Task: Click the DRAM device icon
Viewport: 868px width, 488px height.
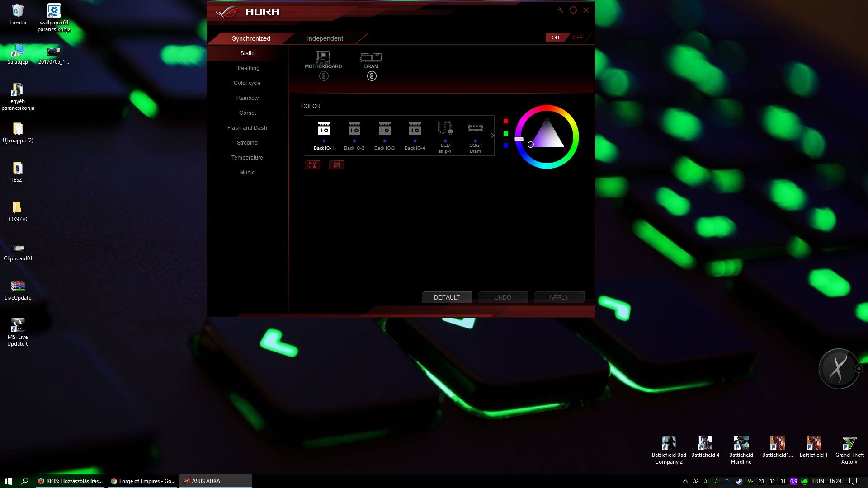Action: coord(371,61)
